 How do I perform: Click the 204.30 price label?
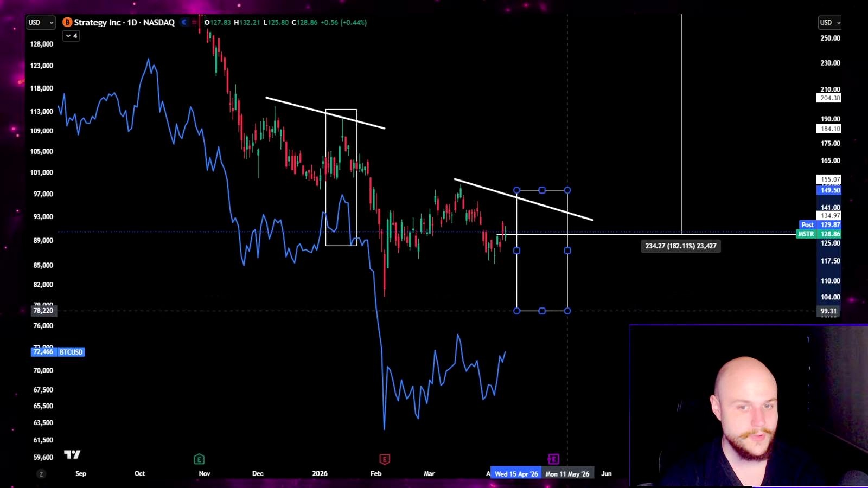pos(829,98)
